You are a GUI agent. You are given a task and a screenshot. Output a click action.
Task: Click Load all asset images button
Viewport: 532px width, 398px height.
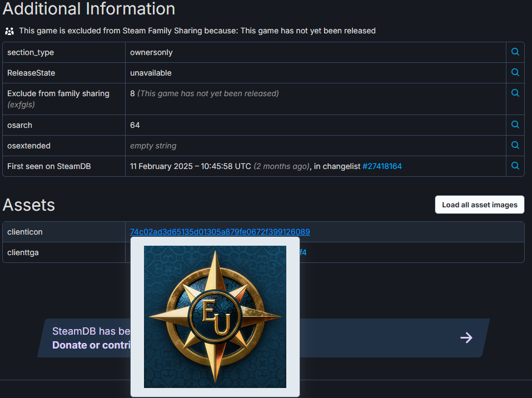[x=479, y=205]
